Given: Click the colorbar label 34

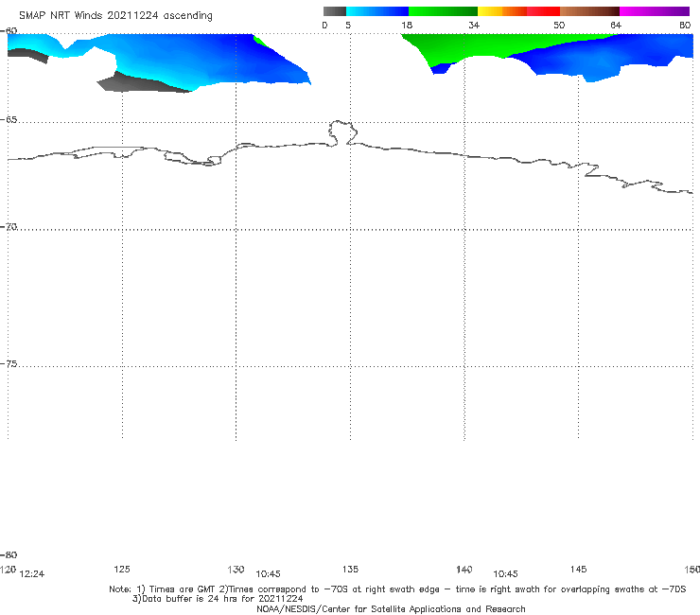Looking at the screenshot, I should [x=474, y=25].
